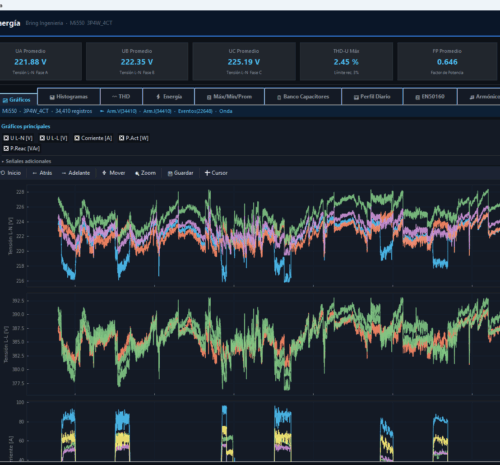Viewport: 500px width, 465px height.
Task: Click the Gráficos principales heading
Action: coord(26,126)
